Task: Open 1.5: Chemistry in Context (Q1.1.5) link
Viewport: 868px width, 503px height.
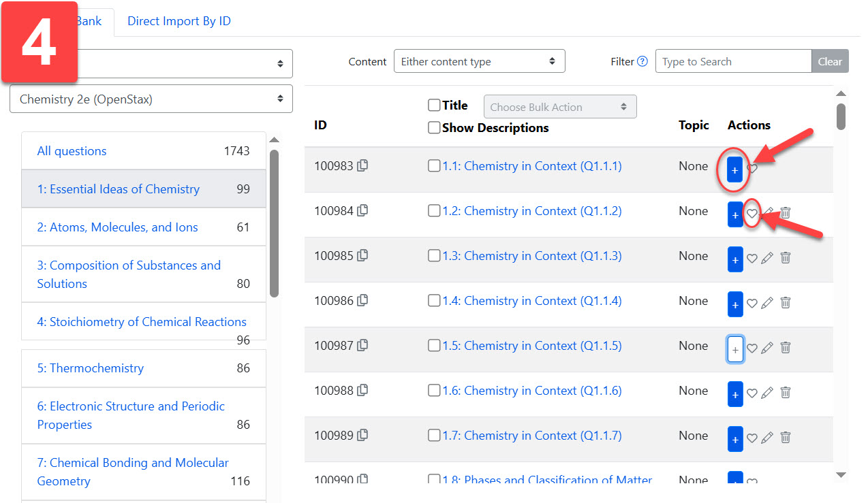Action: pos(532,345)
